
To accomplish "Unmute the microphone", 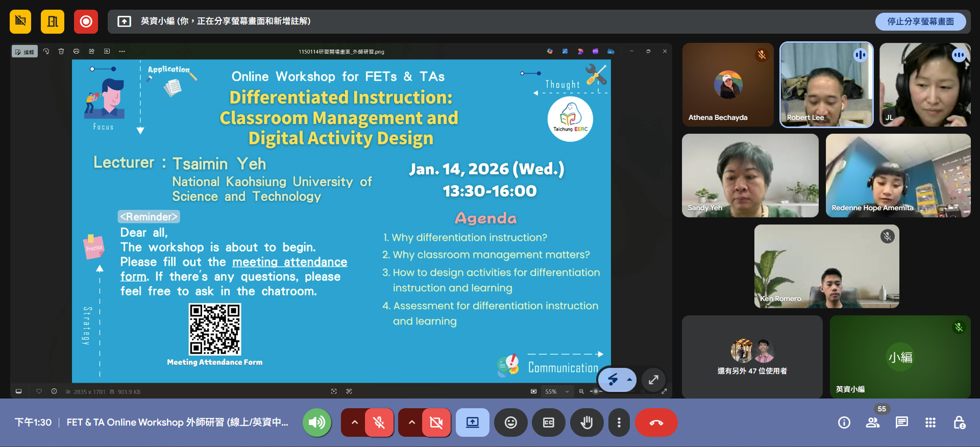I will (379, 423).
